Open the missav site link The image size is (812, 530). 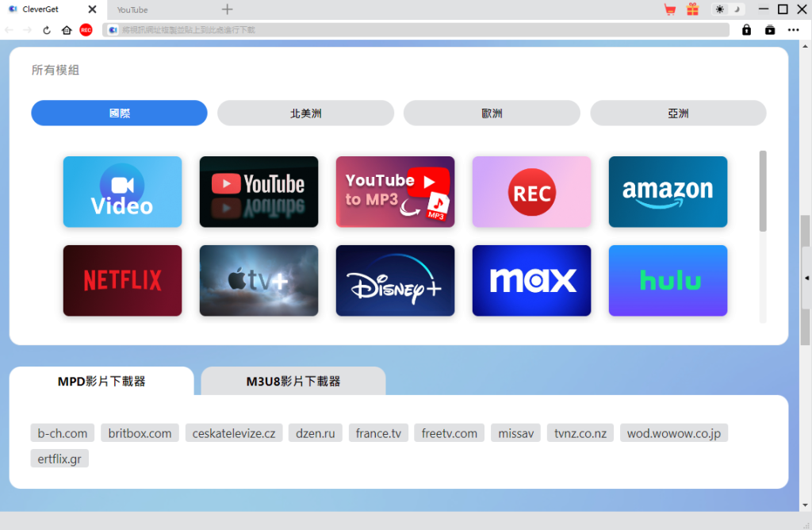pyautogui.click(x=515, y=433)
